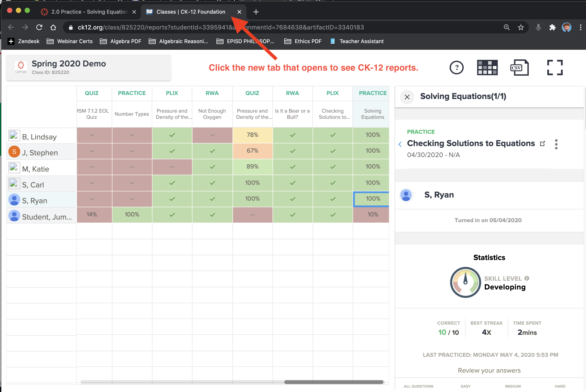Go to previous assignment with left chevron
Viewport: 586px width, 392px height.
(x=400, y=144)
